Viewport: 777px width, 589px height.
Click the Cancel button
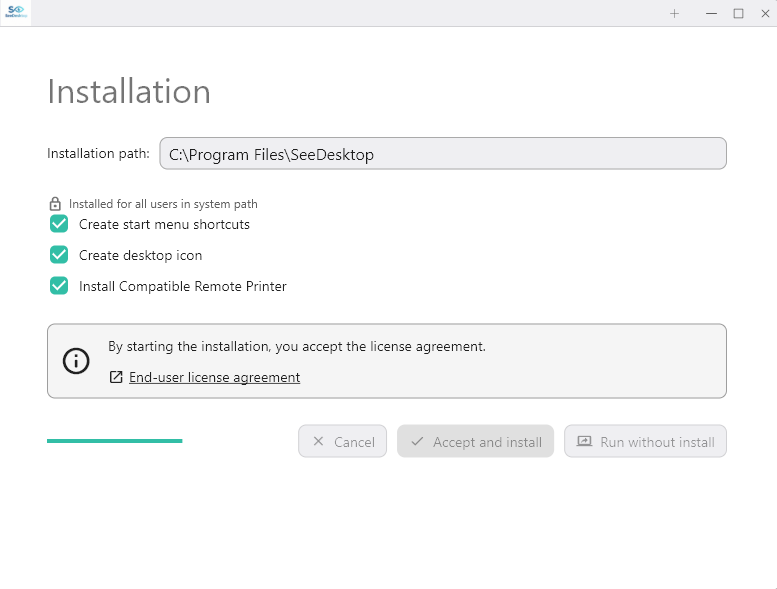pyautogui.click(x=342, y=441)
